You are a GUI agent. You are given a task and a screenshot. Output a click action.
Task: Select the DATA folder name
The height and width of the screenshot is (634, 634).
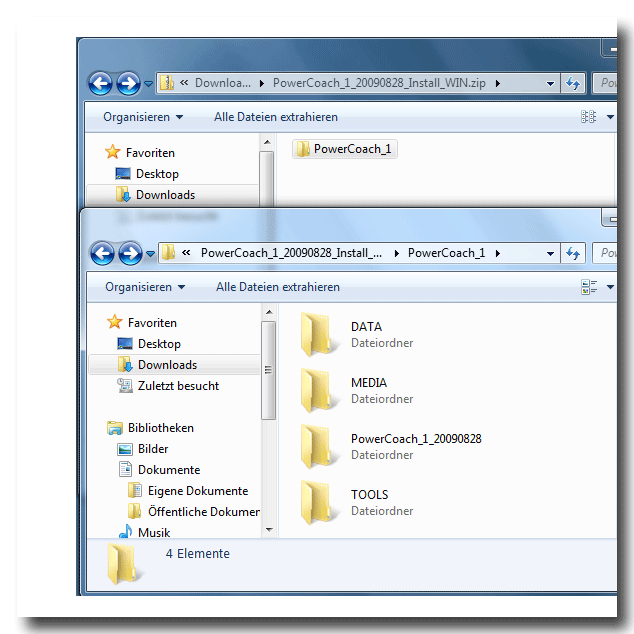[366, 327]
